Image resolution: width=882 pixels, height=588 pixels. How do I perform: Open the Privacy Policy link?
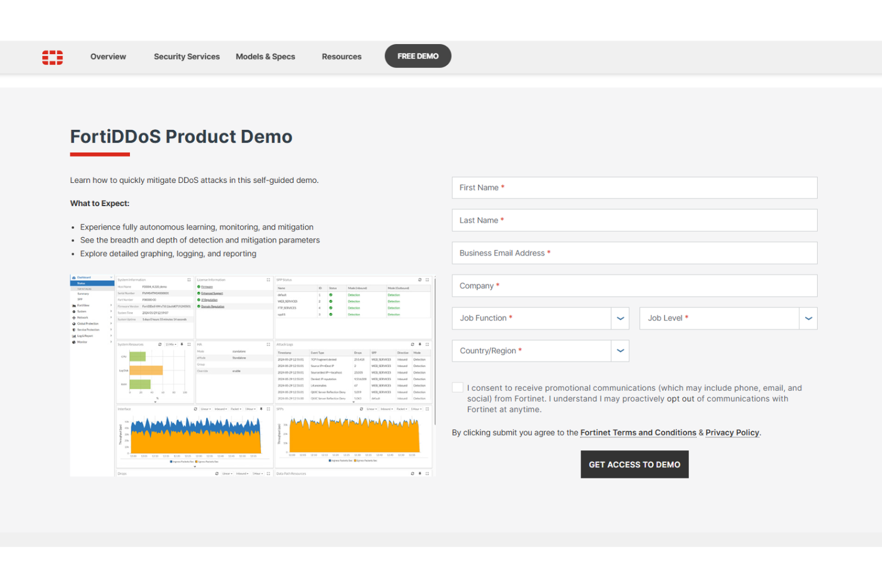[732, 433]
